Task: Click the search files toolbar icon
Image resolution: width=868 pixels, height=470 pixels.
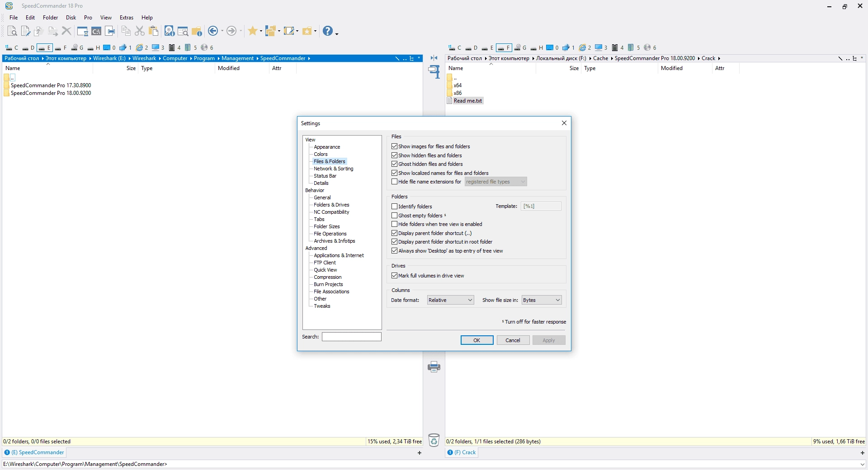Action: click(x=183, y=31)
